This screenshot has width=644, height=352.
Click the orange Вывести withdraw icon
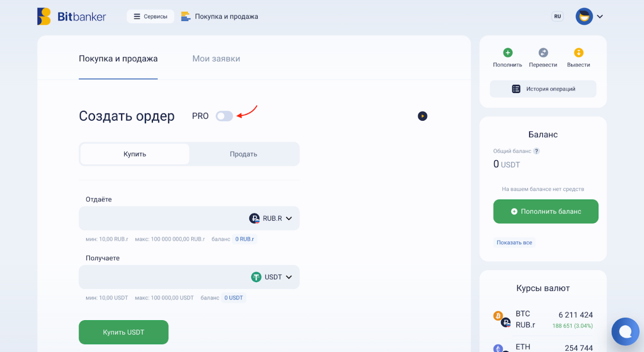[x=578, y=53]
